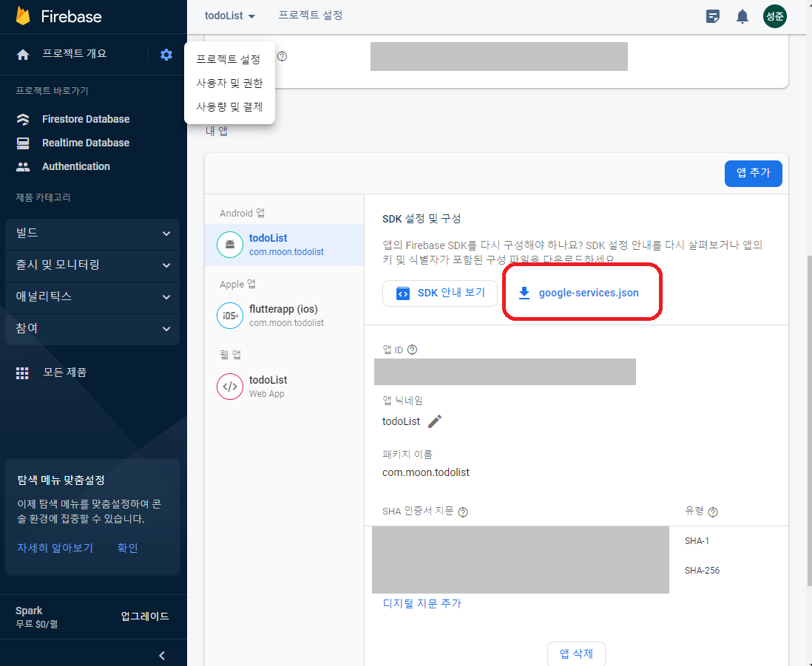This screenshot has height=666, width=812.
Task: Click help icon next to SHA 인증서 지문
Action: click(x=463, y=512)
